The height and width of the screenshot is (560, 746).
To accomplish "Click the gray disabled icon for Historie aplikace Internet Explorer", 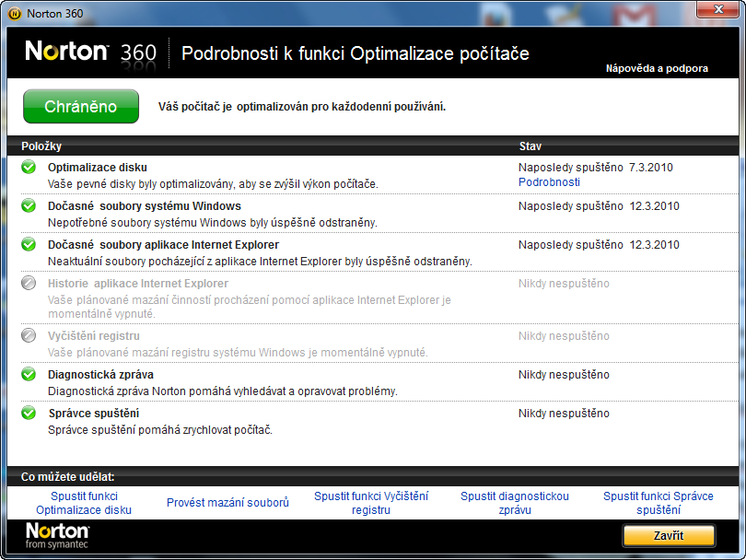I will pyautogui.click(x=29, y=283).
